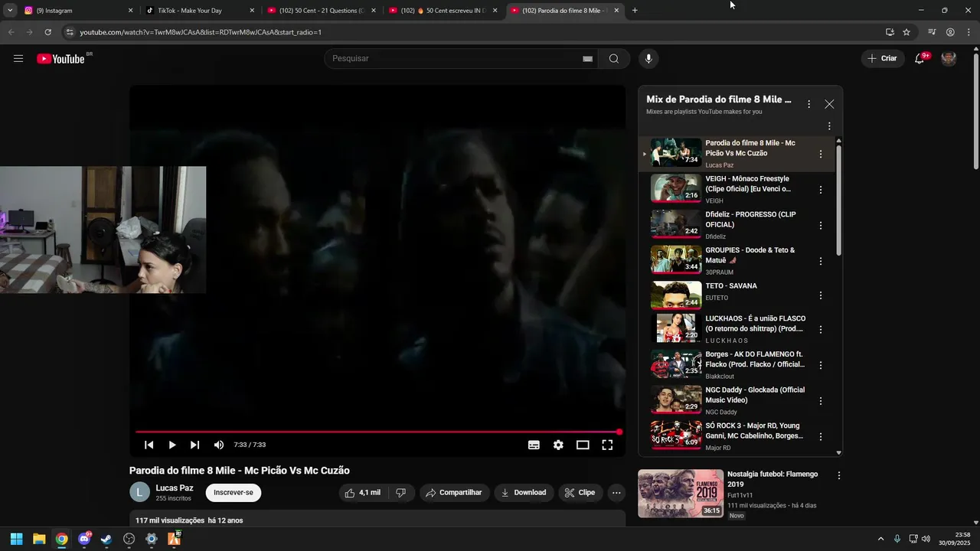980x551 pixels.
Task: Open YouTube guide hamburger menu
Action: [x=18, y=59]
